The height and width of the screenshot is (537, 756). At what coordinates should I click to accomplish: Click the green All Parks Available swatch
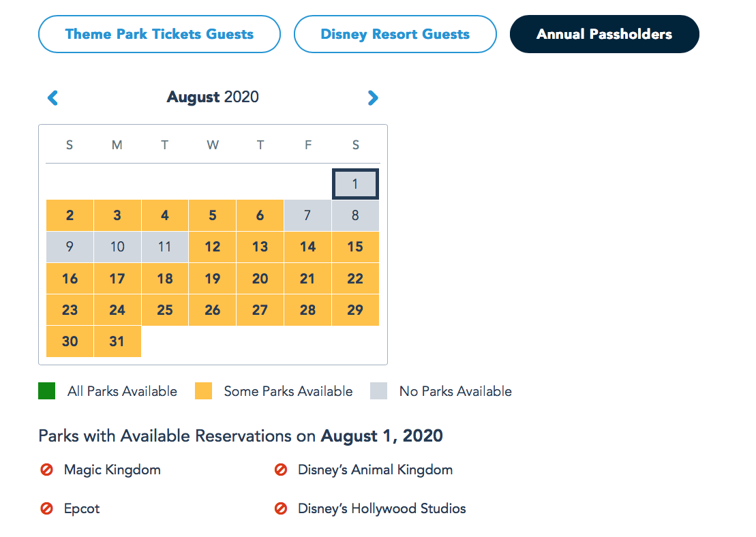47,391
